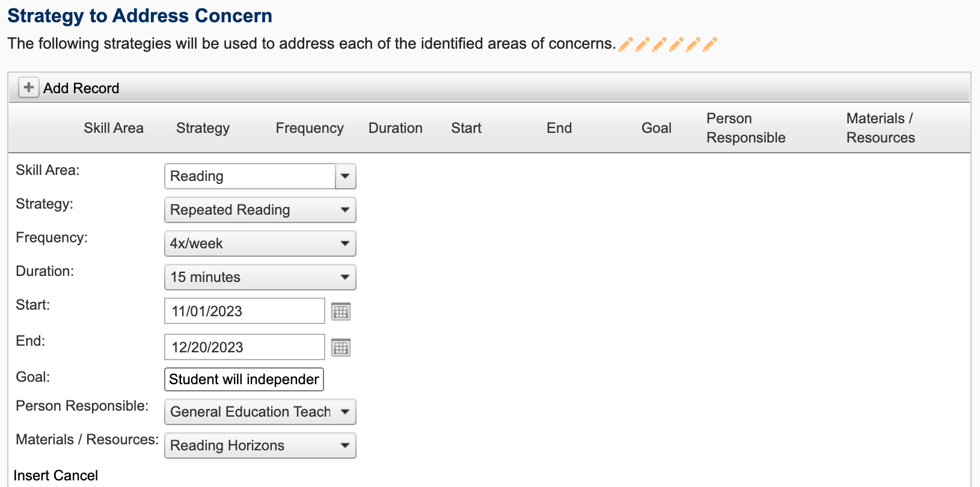Click the Add Record button label

[81, 88]
